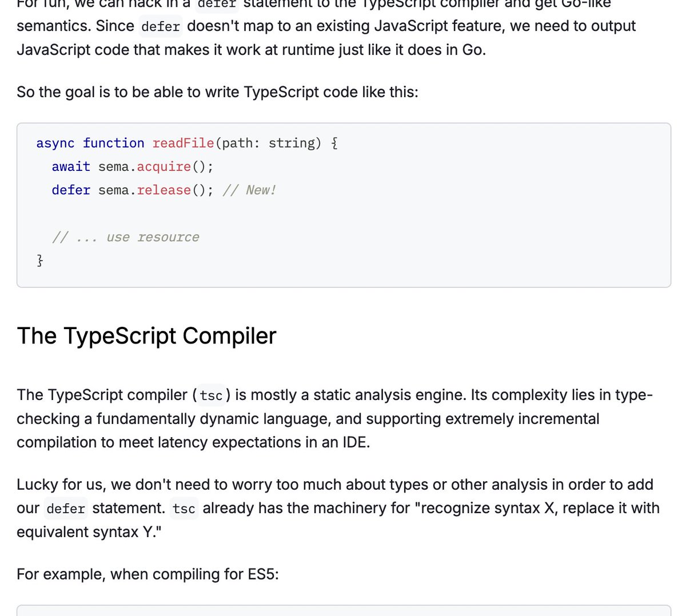The height and width of the screenshot is (616, 686).
Task: Click the inline "tsc" before "already has"
Action: 184,509
